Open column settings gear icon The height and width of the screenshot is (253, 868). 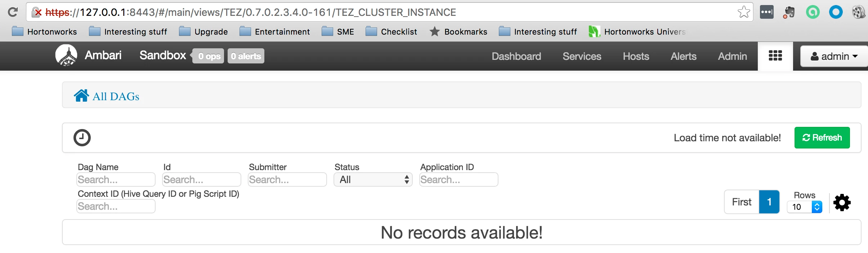(842, 203)
